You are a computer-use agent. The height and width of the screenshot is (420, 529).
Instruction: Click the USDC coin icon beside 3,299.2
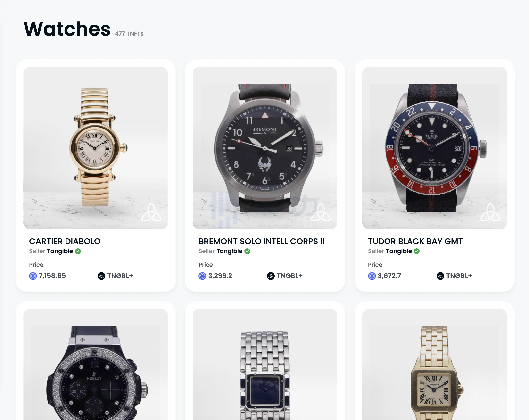202,276
